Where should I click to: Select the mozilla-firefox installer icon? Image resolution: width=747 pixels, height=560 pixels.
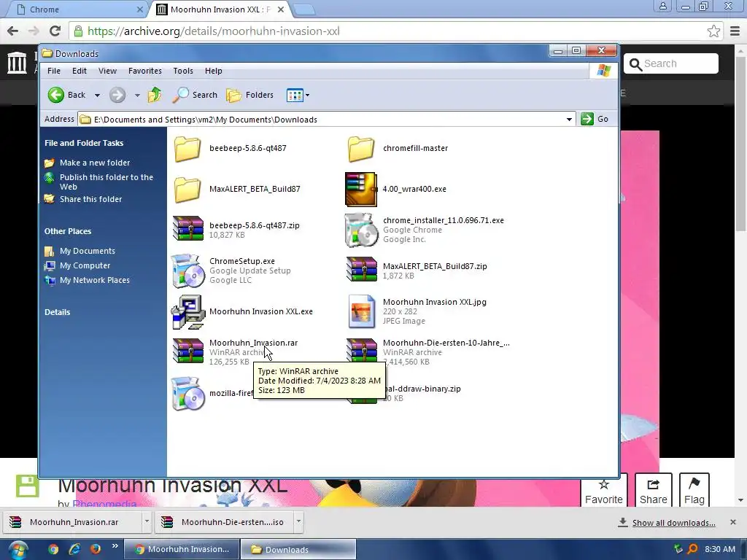[187, 393]
